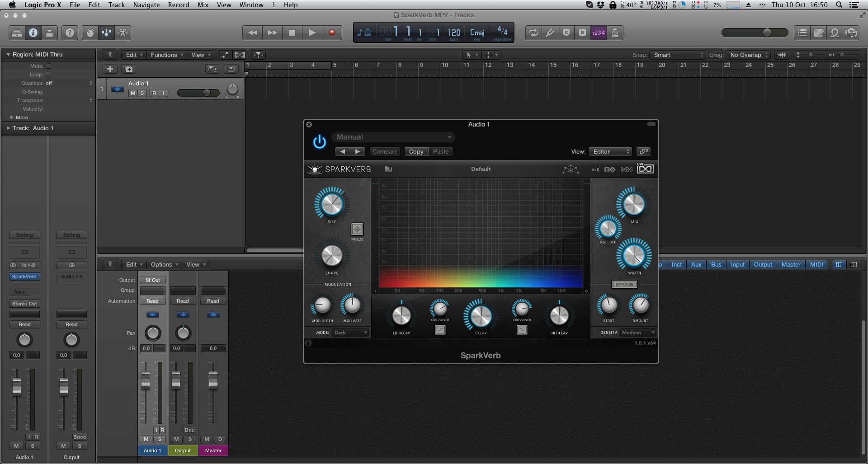Open the mixer Options menu

click(164, 265)
